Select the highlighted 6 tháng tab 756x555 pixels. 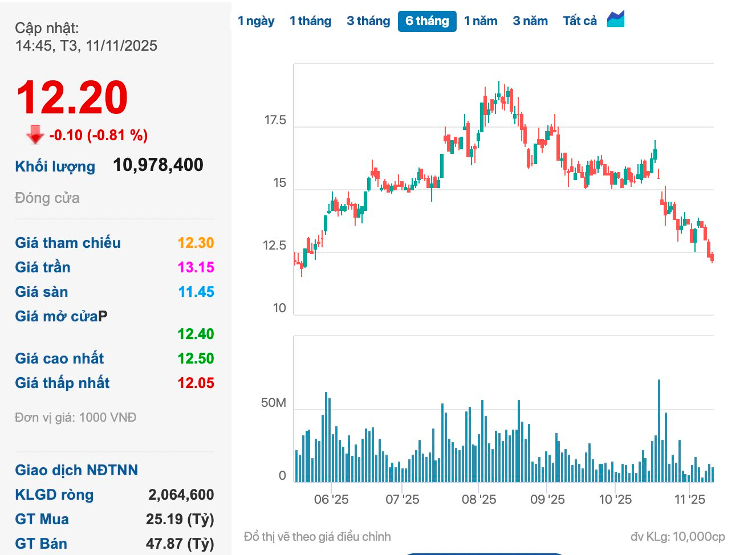427,21
